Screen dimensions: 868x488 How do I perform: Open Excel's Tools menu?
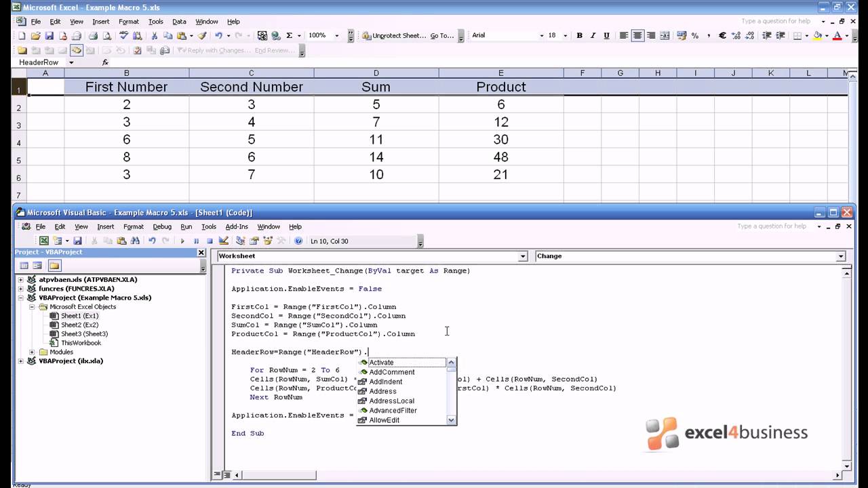pos(156,22)
